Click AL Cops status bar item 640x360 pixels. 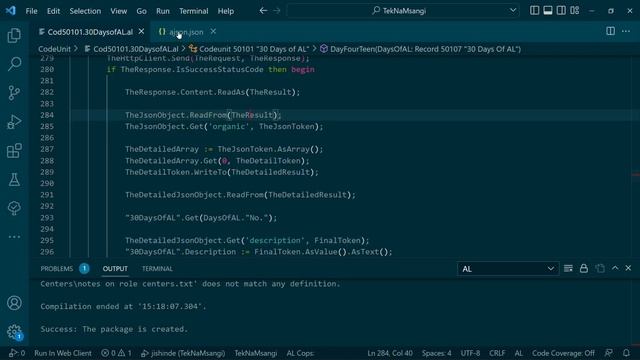click(300, 353)
